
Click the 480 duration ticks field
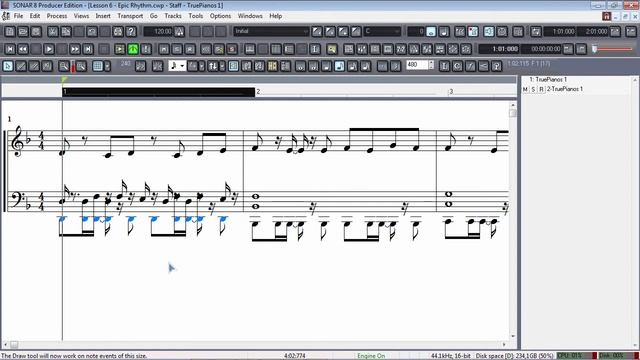(x=417, y=65)
